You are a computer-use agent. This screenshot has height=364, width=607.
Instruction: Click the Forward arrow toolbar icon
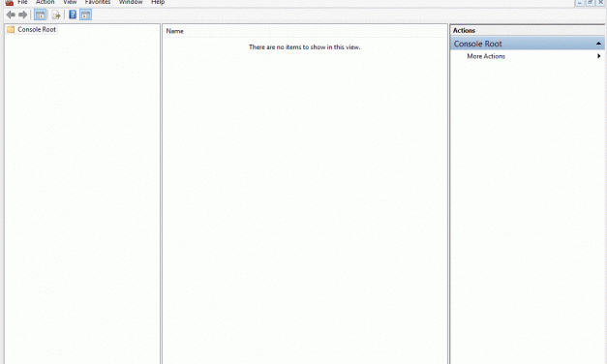pyautogui.click(x=23, y=15)
